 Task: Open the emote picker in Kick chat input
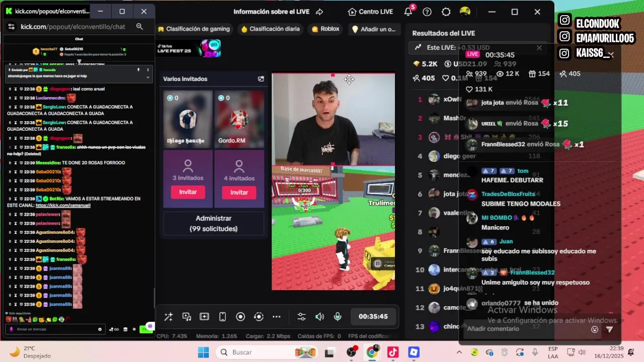coord(100,329)
